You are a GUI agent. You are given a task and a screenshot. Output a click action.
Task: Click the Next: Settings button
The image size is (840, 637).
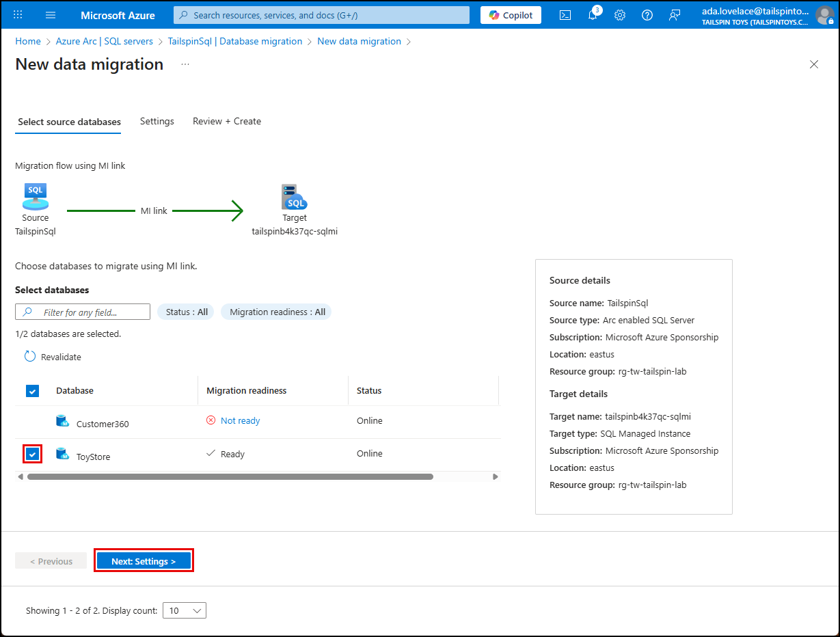(144, 560)
